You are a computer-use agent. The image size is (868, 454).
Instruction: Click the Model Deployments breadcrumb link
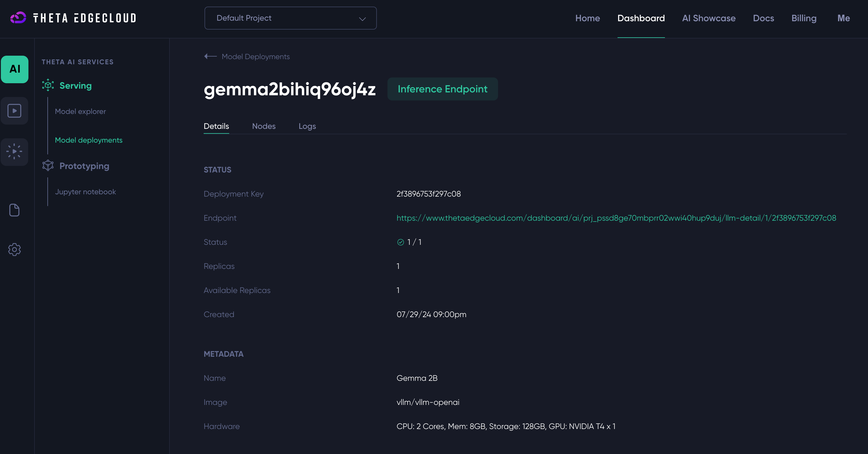255,57
